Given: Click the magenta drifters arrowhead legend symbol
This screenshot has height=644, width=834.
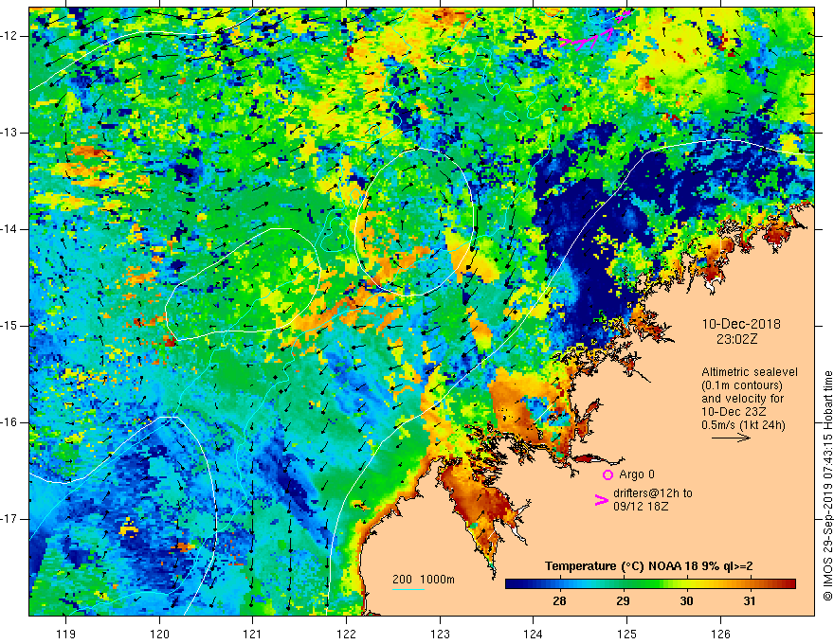Looking at the screenshot, I should point(602,499).
